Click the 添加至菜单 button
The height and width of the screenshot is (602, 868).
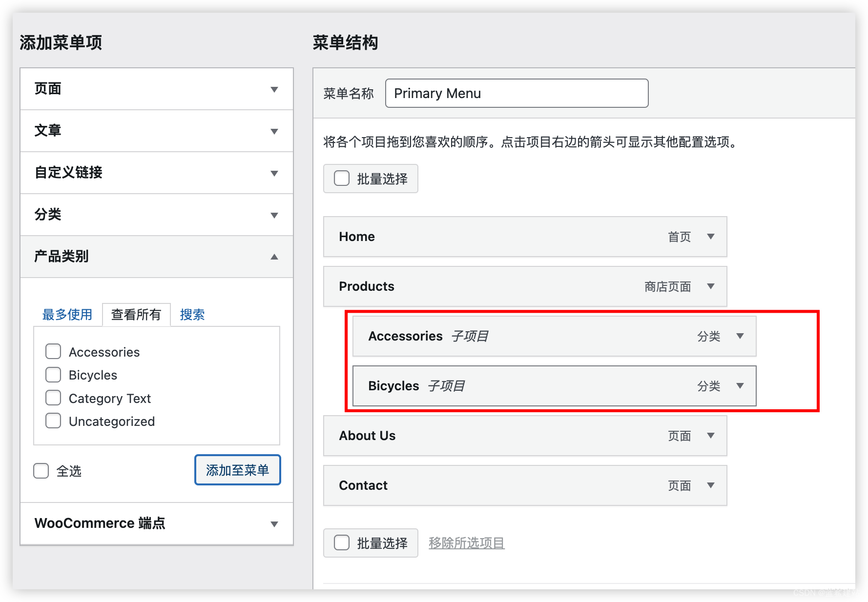(x=237, y=470)
